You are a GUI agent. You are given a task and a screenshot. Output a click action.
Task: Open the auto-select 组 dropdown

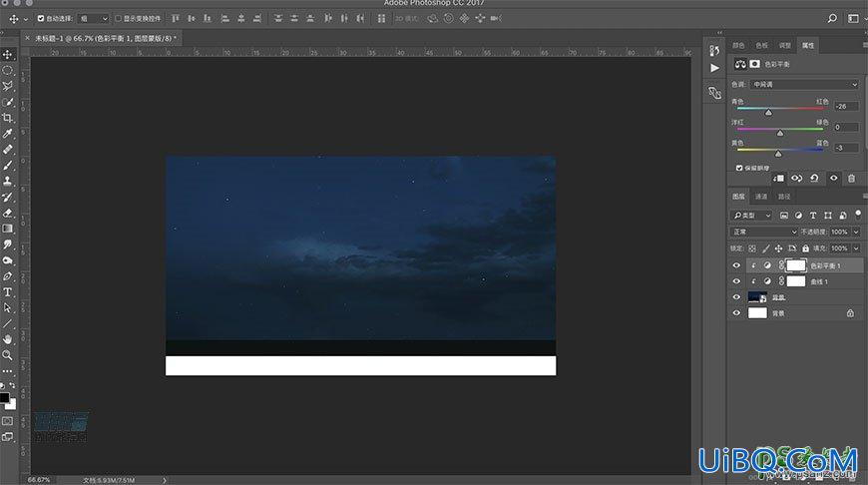tap(93, 18)
